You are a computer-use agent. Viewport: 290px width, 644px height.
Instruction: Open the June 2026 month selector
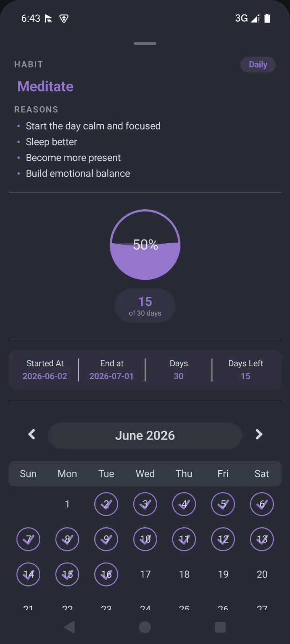(145, 436)
